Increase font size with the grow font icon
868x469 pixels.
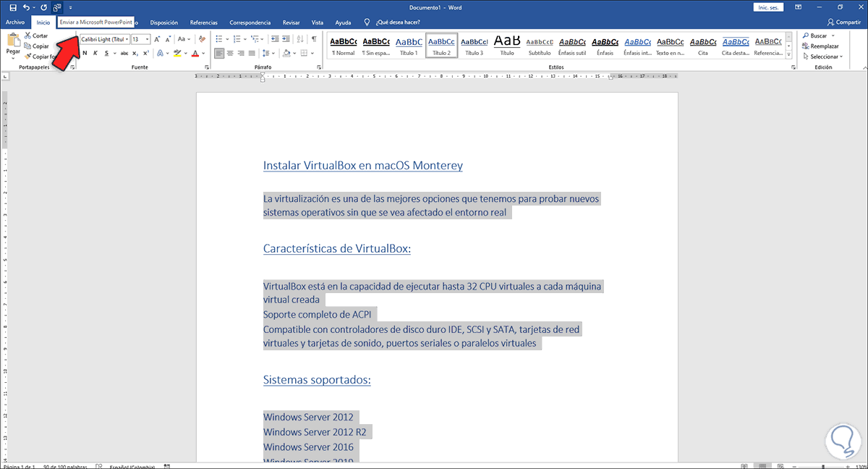coord(158,39)
